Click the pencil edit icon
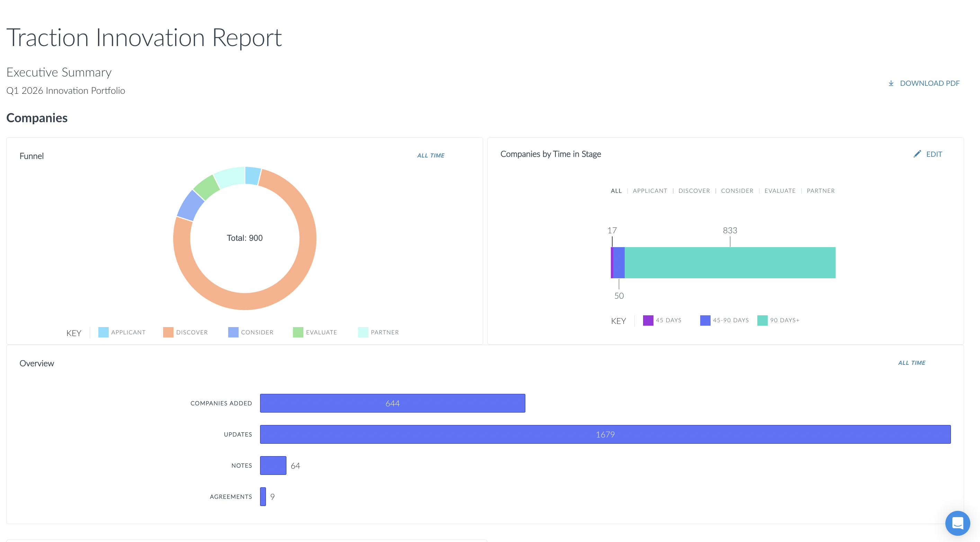Viewport: 980px width, 542px height. point(917,154)
